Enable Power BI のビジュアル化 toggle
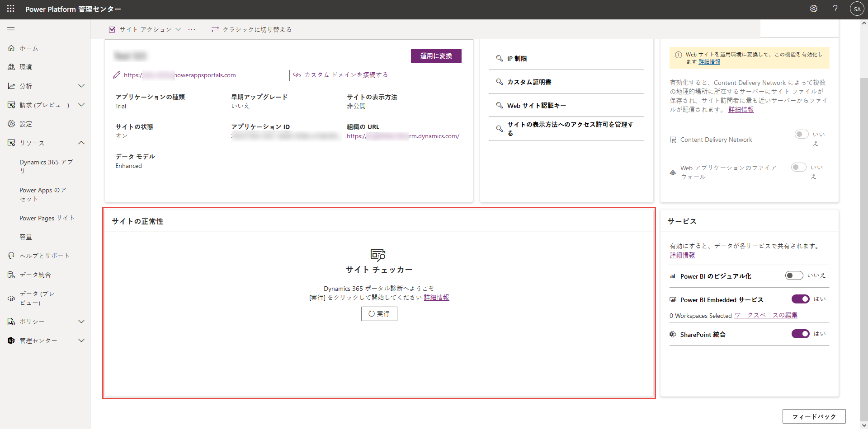The height and width of the screenshot is (429, 868). (794, 275)
